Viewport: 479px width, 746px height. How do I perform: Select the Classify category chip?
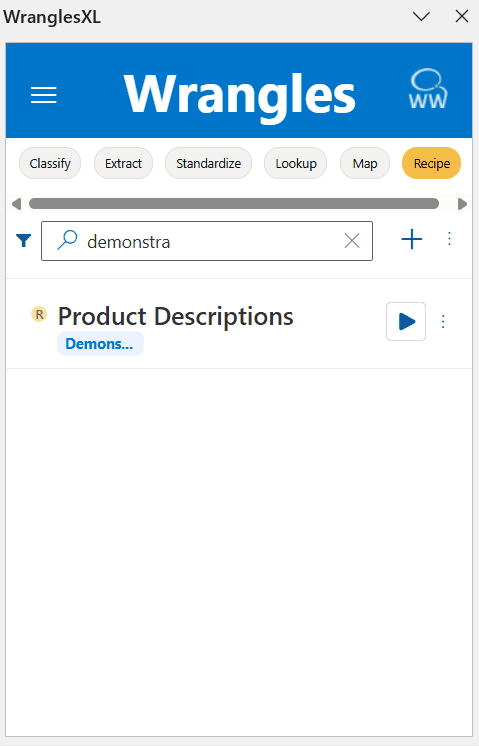50,163
